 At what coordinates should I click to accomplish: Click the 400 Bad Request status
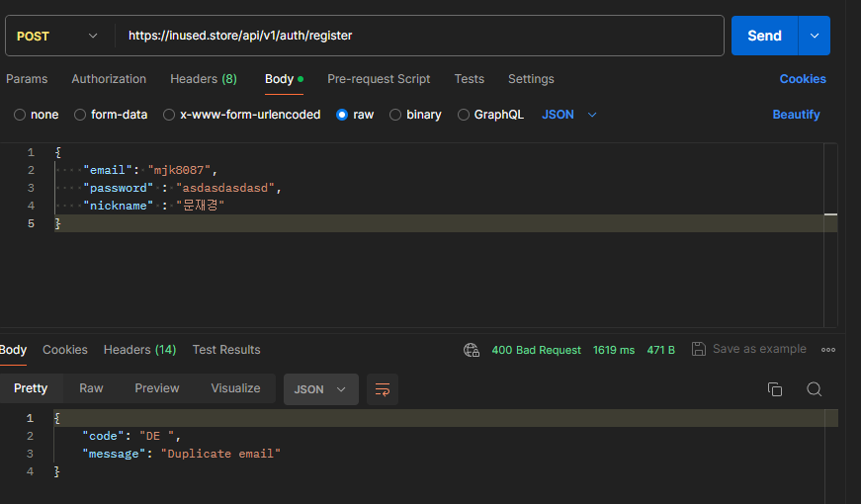(x=536, y=350)
